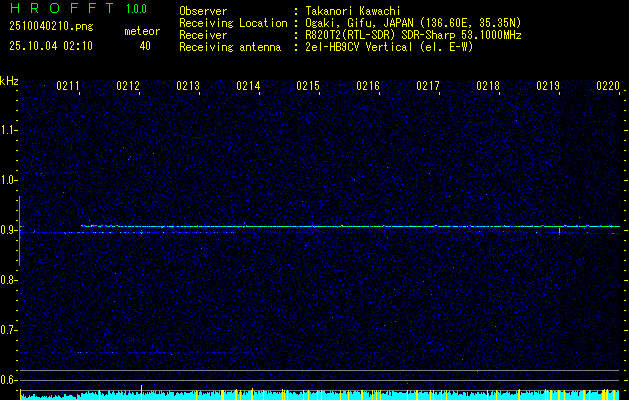Image resolution: width=629 pixels, height=400 pixels.
Task: Select the filename 2510040210.png
Action: click(51, 26)
